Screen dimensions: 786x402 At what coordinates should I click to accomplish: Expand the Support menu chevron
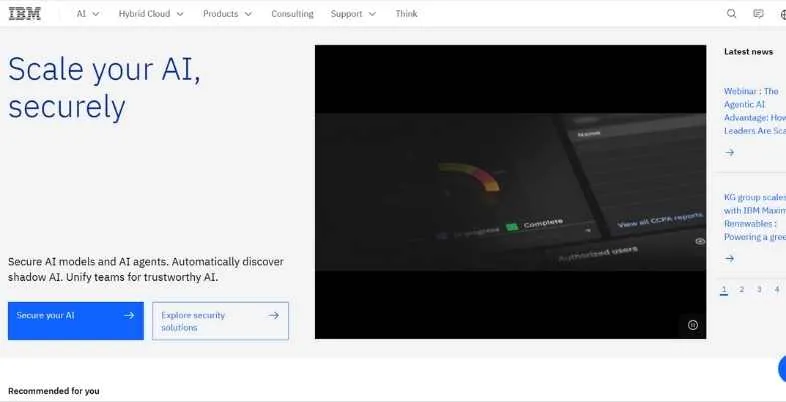[372, 14]
